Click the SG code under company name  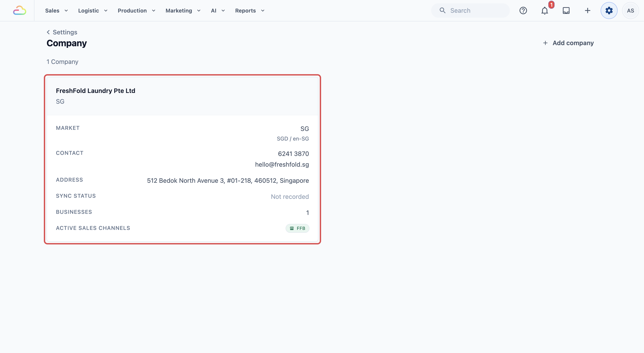tap(60, 101)
